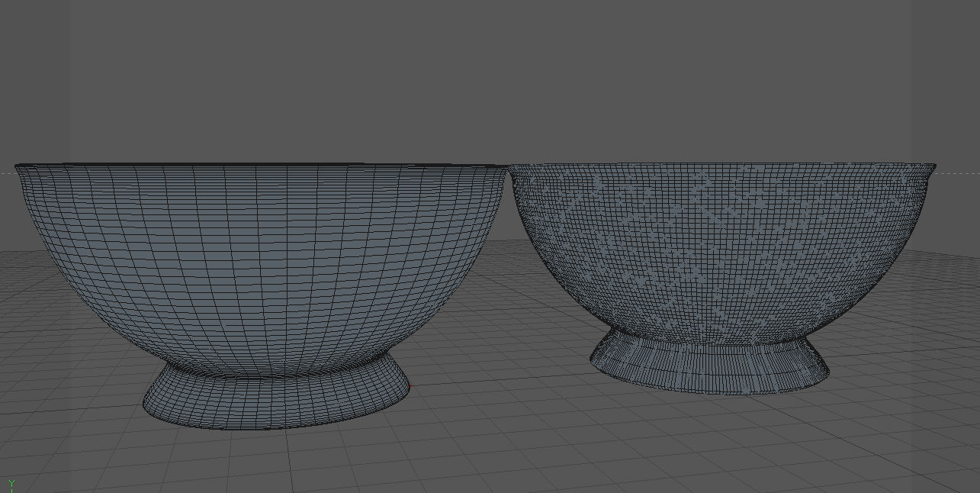The image size is (980, 493).
Task: Click the flared base of the right bowl
Action: (709, 362)
